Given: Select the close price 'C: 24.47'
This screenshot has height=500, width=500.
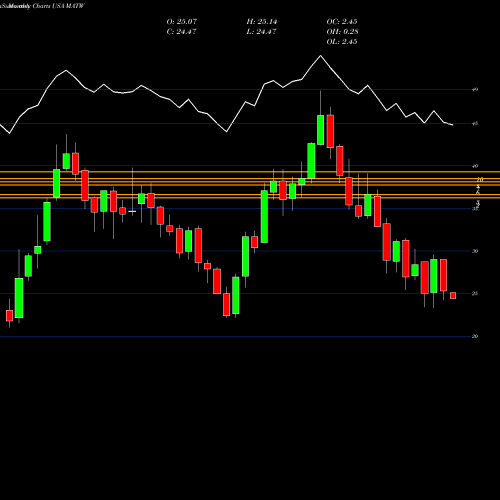Looking at the screenshot, I should [181, 32].
